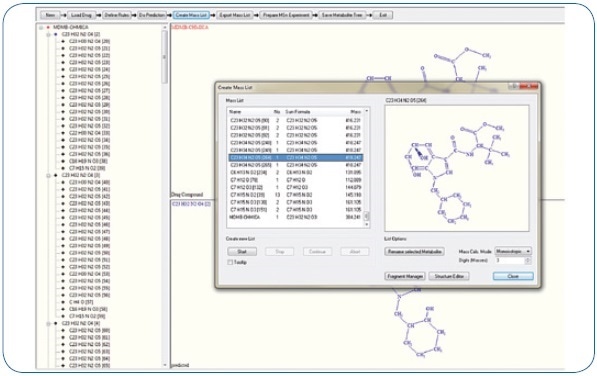Click the Exit button in the workflow bar

pos(383,15)
